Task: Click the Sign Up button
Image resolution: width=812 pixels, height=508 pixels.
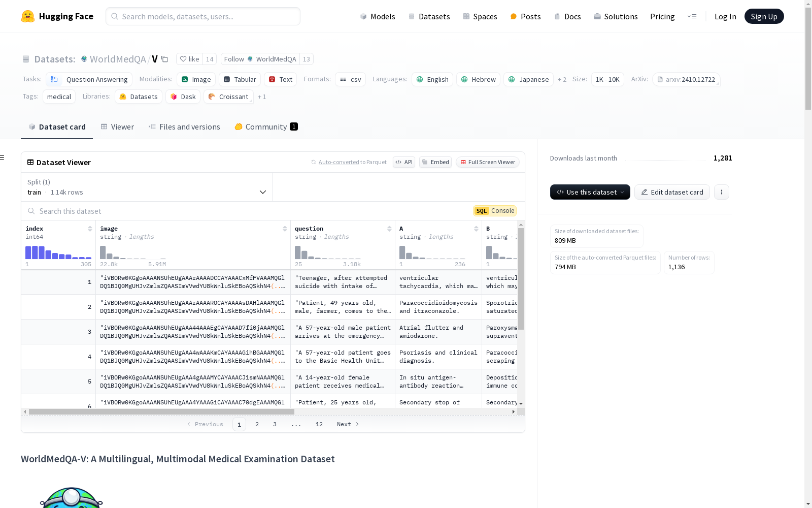Action: pyautogui.click(x=764, y=16)
